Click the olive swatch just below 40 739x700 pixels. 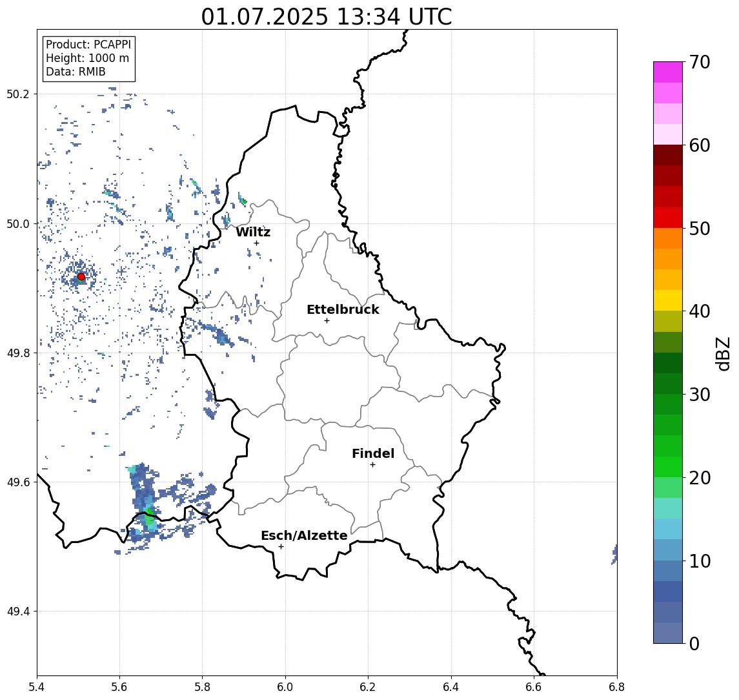pos(668,321)
